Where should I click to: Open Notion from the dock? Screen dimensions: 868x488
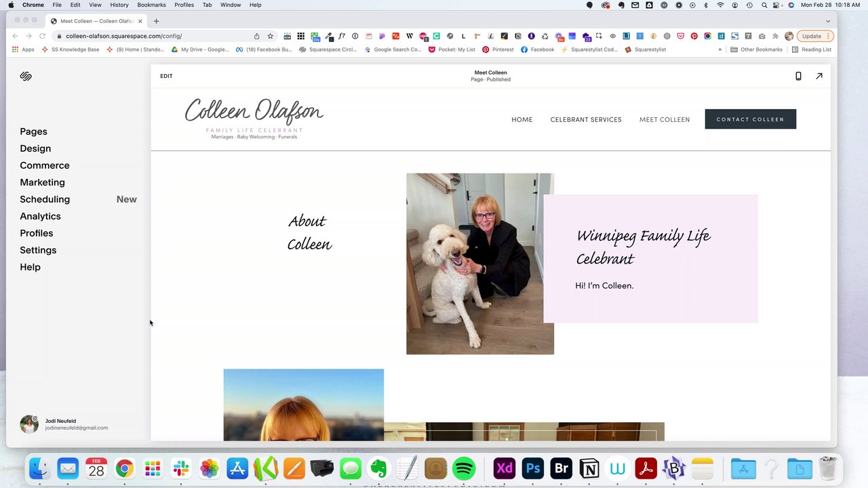point(589,468)
